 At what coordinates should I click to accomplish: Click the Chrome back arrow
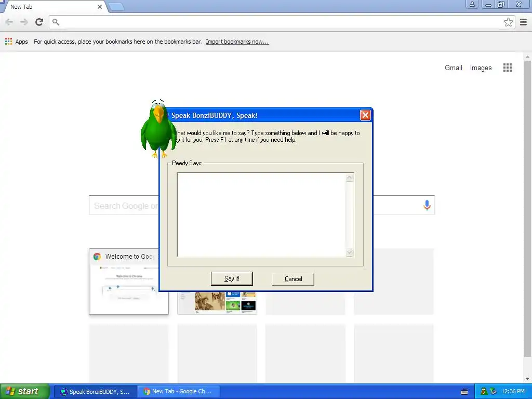(x=9, y=22)
